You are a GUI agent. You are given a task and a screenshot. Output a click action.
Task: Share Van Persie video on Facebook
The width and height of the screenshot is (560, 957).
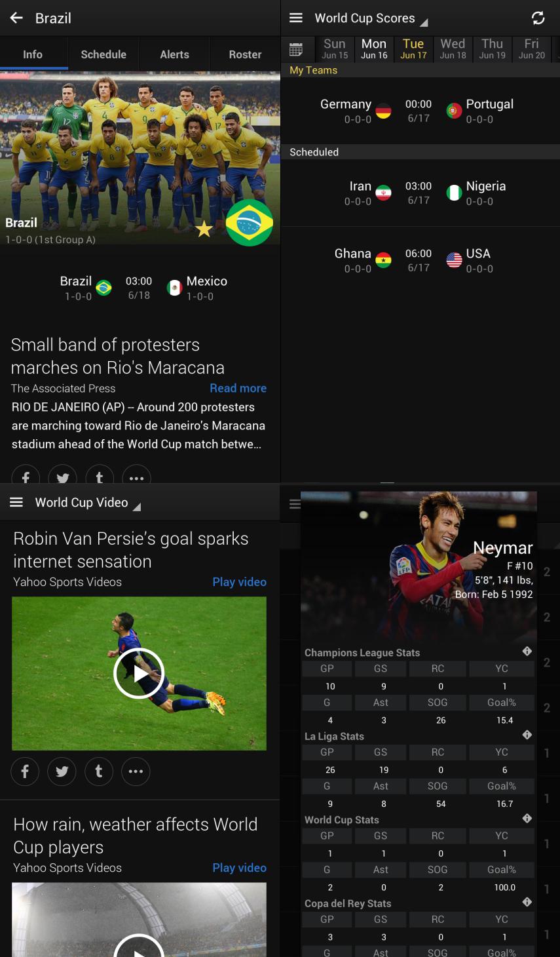click(25, 771)
